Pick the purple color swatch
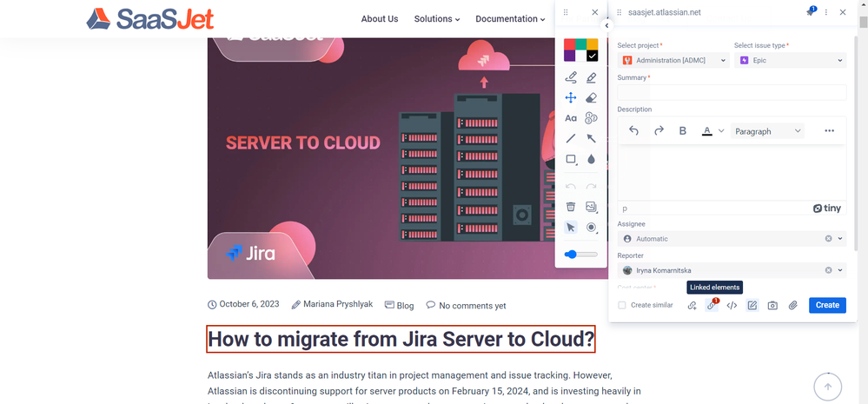 tap(570, 56)
